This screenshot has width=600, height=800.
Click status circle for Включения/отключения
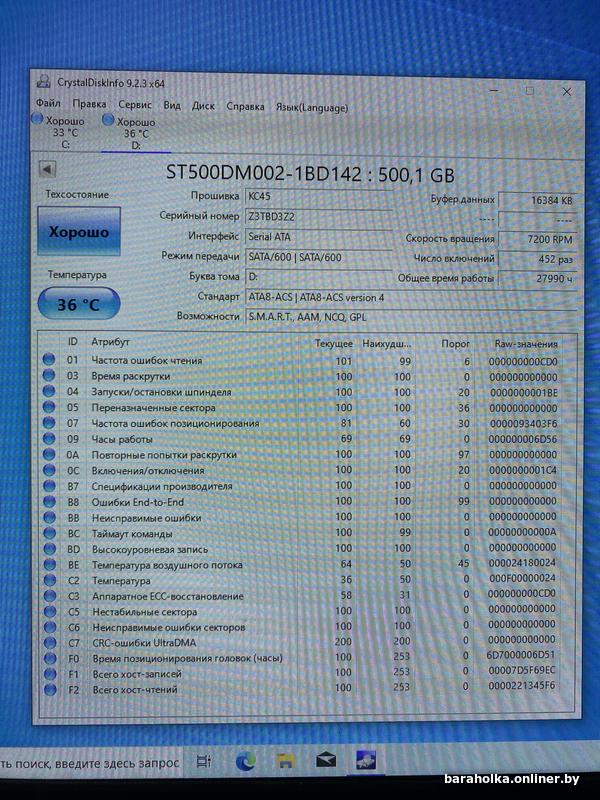pos(49,470)
